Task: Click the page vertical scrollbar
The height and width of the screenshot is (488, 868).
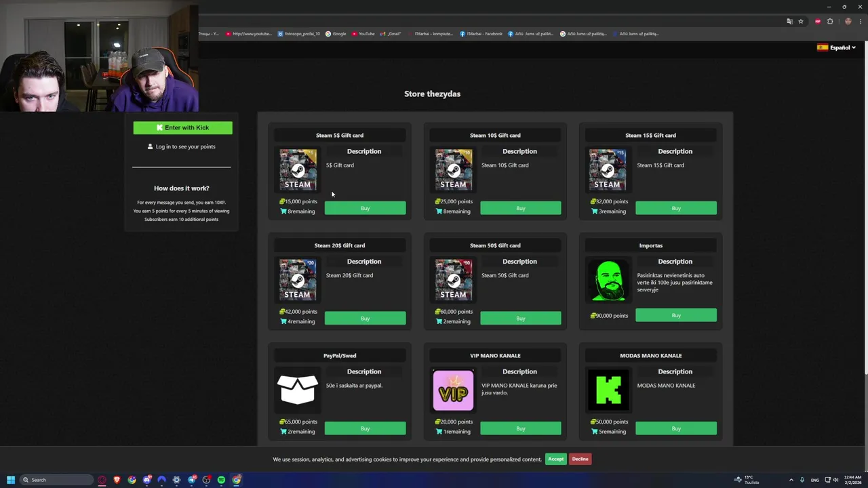Action: [865, 209]
